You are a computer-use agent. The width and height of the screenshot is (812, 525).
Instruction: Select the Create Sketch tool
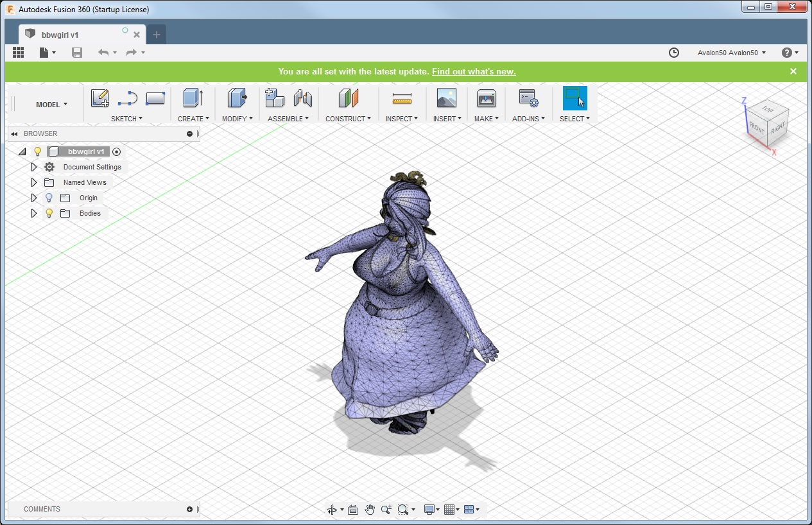coord(99,98)
